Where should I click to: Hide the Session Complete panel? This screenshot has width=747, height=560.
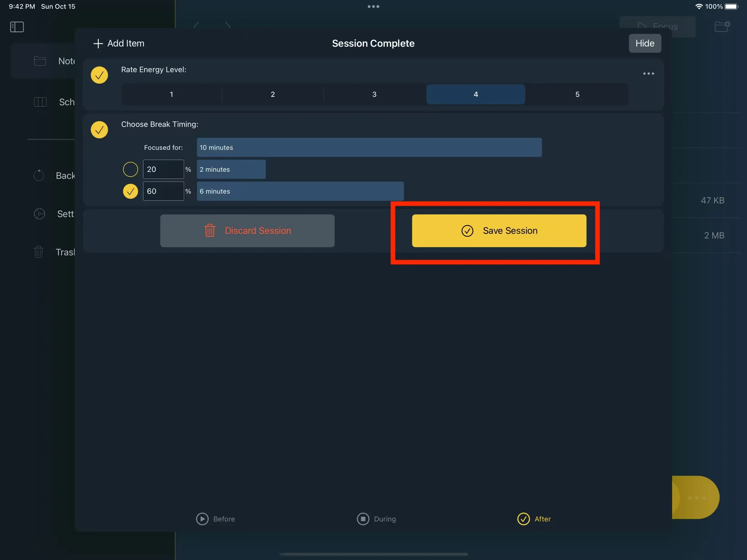click(x=645, y=43)
